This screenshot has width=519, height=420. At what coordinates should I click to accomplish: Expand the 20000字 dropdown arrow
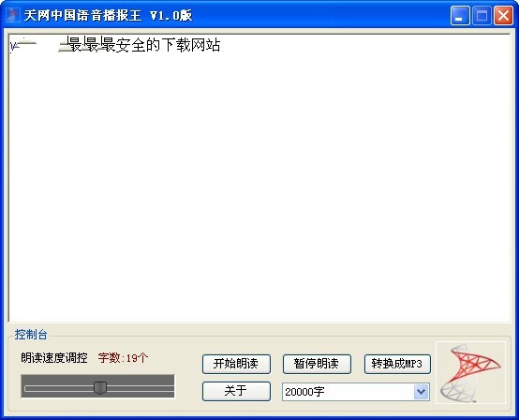pyautogui.click(x=421, y=392)
